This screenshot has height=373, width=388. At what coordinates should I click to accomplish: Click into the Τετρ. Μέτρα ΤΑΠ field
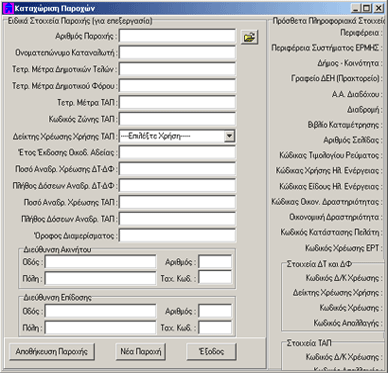tap(177, 102)
